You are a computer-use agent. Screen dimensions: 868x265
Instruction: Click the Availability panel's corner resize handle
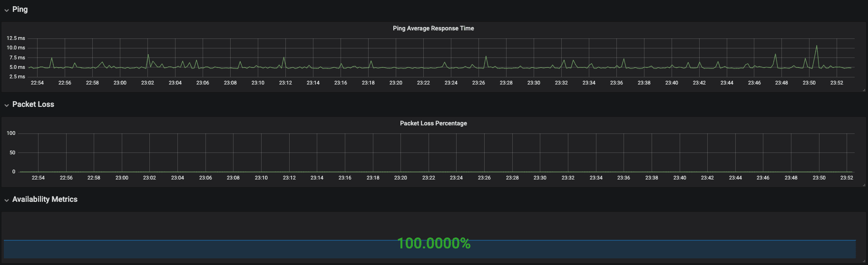[864, 261]
